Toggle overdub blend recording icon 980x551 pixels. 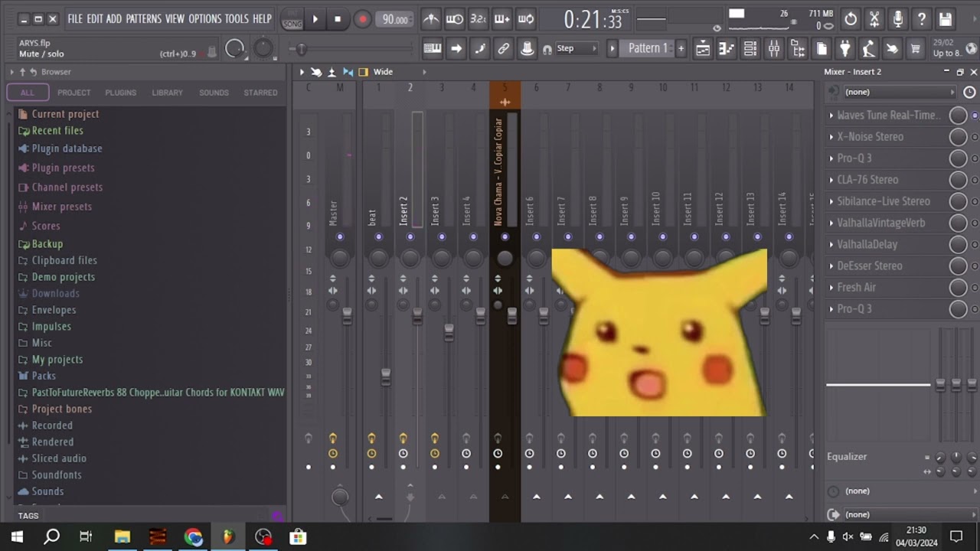[x=502, y=19]
